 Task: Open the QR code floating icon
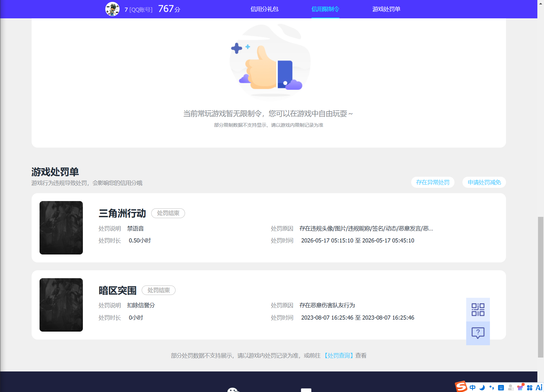pyautogui.click(x=478, y=310)
